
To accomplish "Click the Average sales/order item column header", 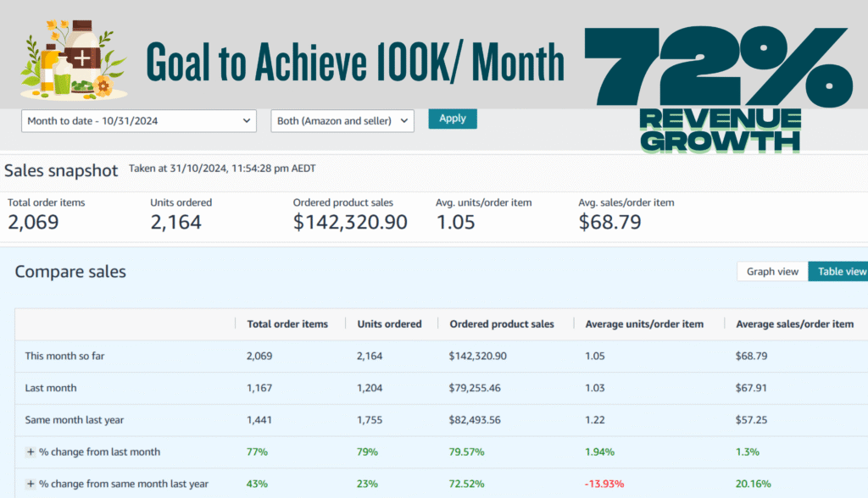I will (794, 324).
